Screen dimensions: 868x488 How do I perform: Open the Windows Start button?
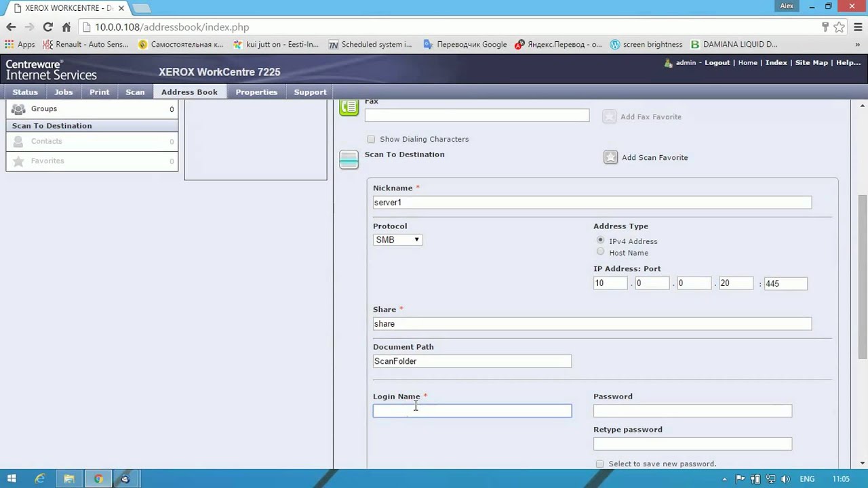point(12,479)
